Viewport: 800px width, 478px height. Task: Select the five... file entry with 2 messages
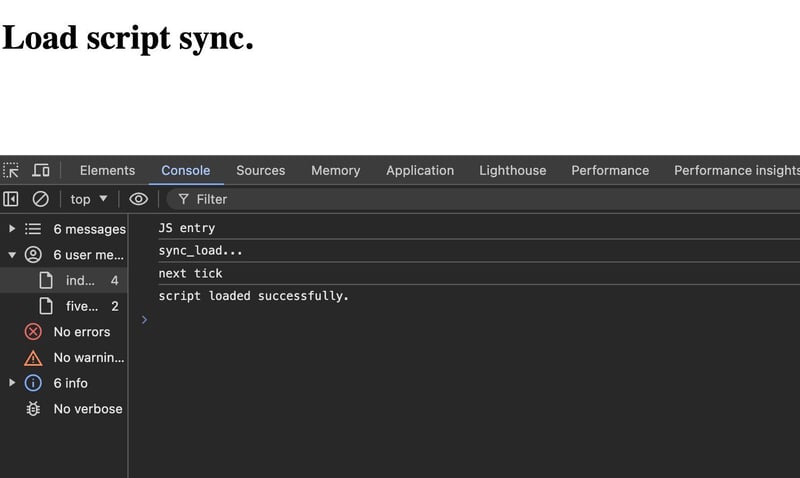pyautogui.click(x=64, y=306)
